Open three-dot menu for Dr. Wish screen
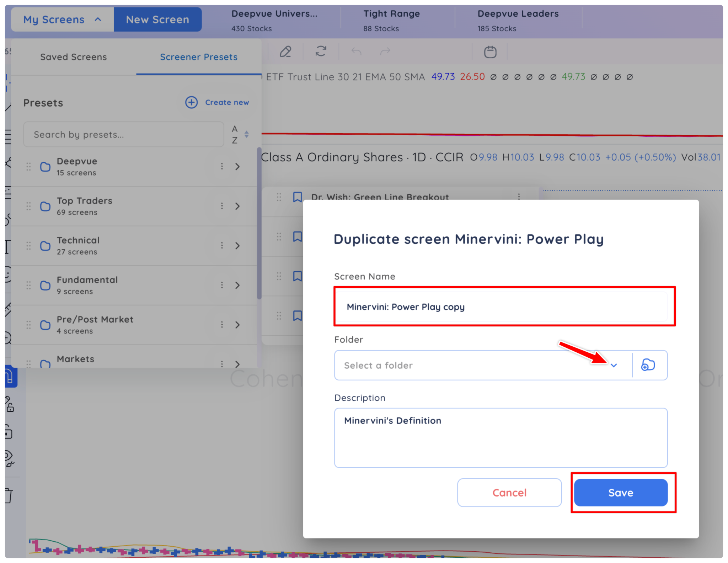 [519, 197]
